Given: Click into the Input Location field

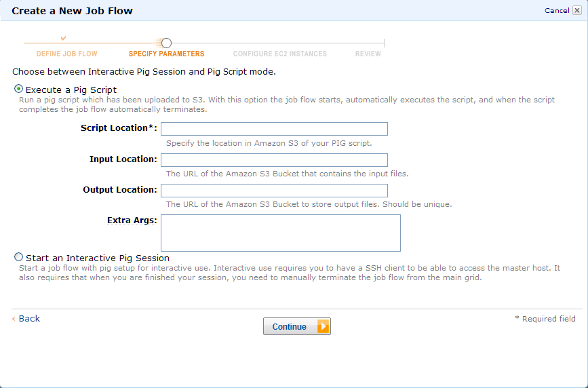Looking at the screenshot, I should [x=274, y=160].
